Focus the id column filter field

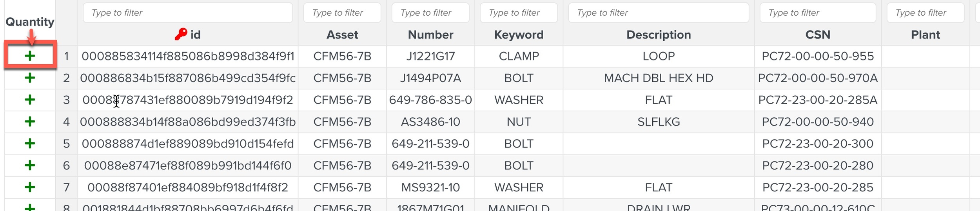(x=187, y=13)
